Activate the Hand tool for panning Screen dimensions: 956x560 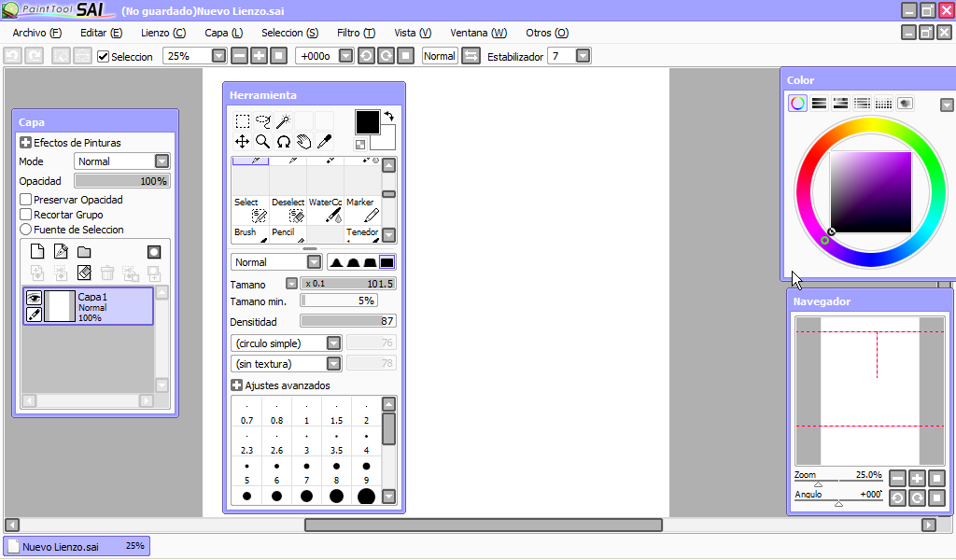click(305, 141)
